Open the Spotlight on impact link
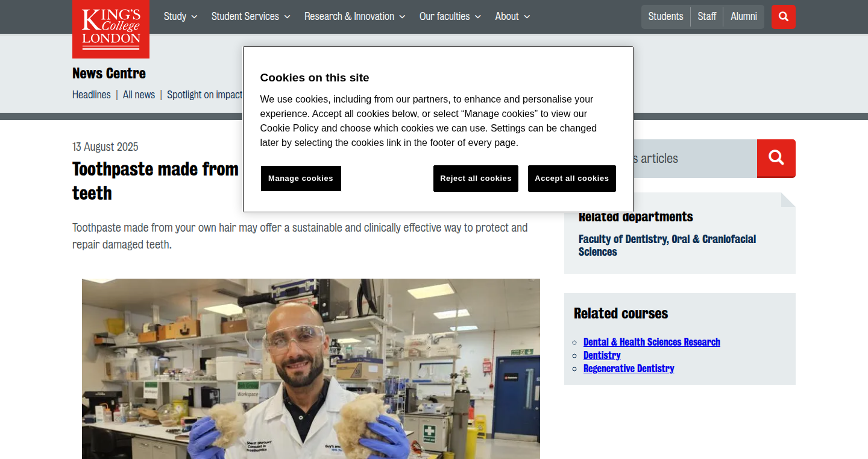 (x=205, y=95)
